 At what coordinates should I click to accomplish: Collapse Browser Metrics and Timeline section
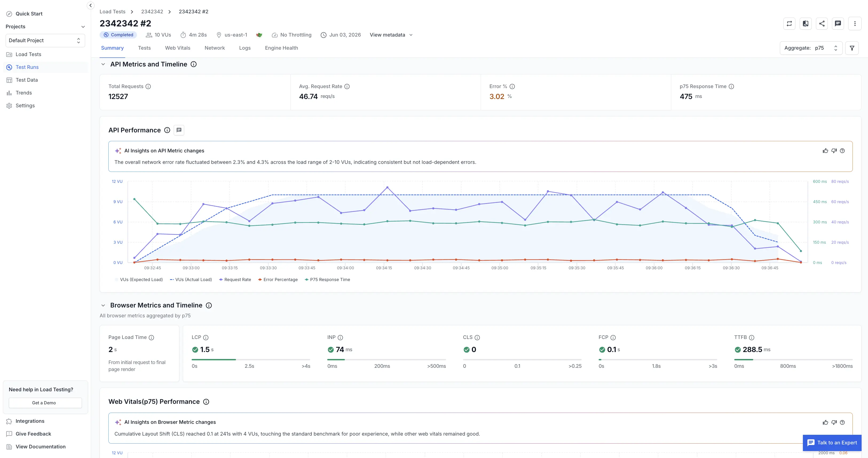pyautogui.click(x=103, y=305)
